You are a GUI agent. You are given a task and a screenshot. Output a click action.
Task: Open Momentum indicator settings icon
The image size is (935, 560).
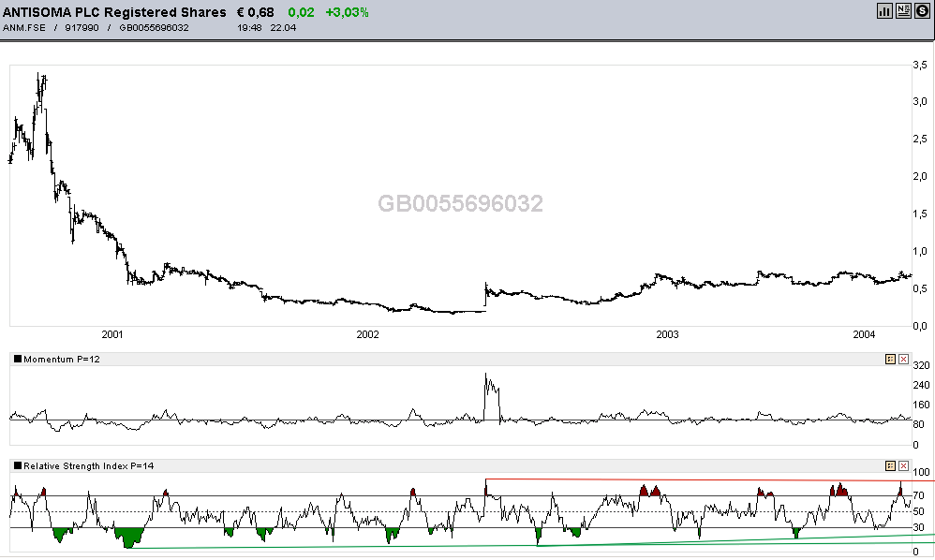click(890, 360)
